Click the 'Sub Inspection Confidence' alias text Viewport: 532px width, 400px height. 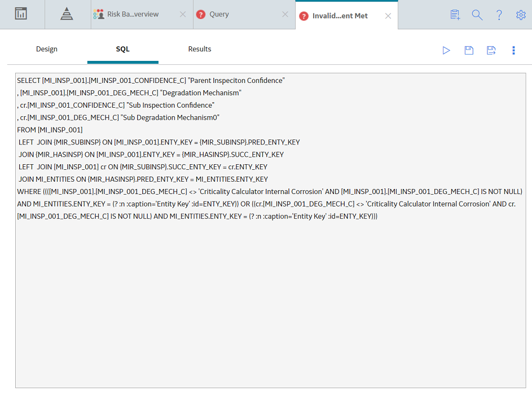point(170,106)
